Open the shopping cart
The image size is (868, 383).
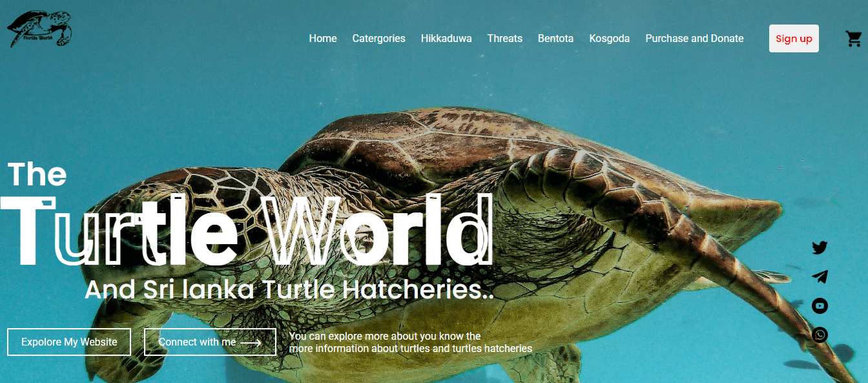tap(853, 39)
